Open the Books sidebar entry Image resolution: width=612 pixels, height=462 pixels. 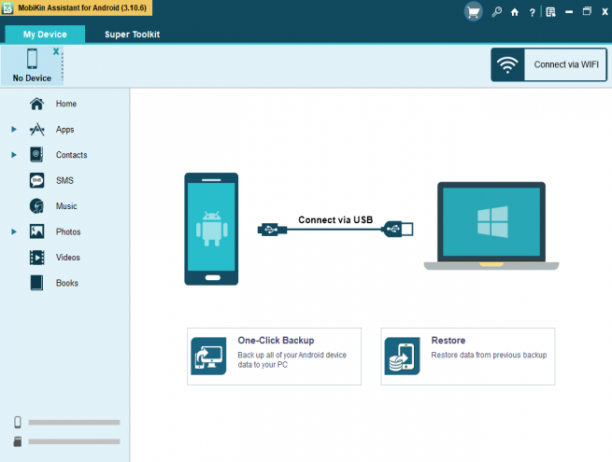click(x=67, y=283)
